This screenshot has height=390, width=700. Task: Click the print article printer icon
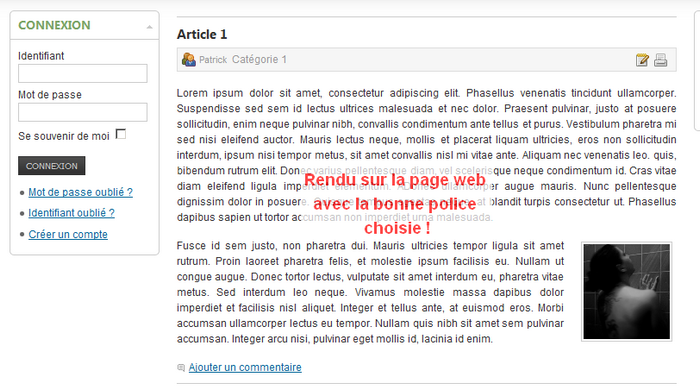(x=661, y=60)
